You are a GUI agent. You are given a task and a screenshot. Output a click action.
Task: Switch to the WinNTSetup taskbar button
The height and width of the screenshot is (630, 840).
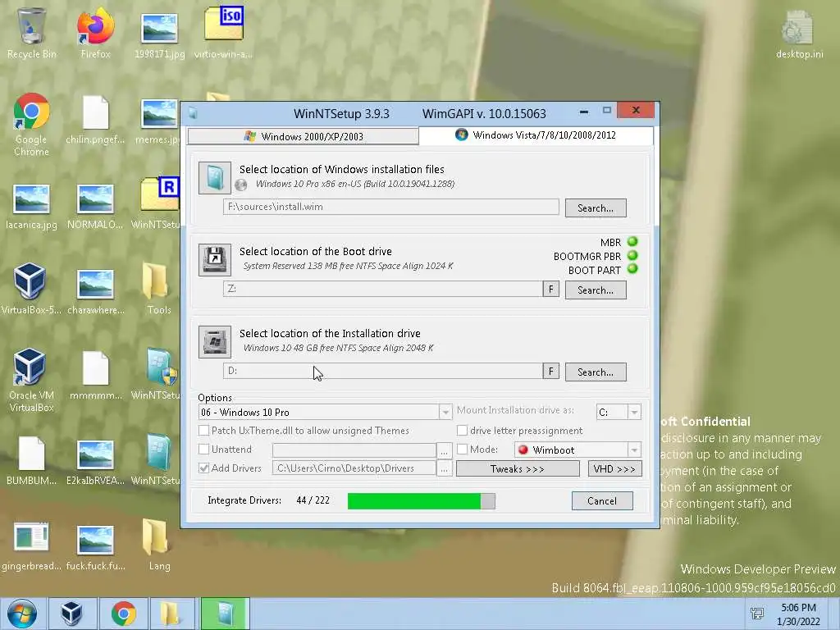225,614
